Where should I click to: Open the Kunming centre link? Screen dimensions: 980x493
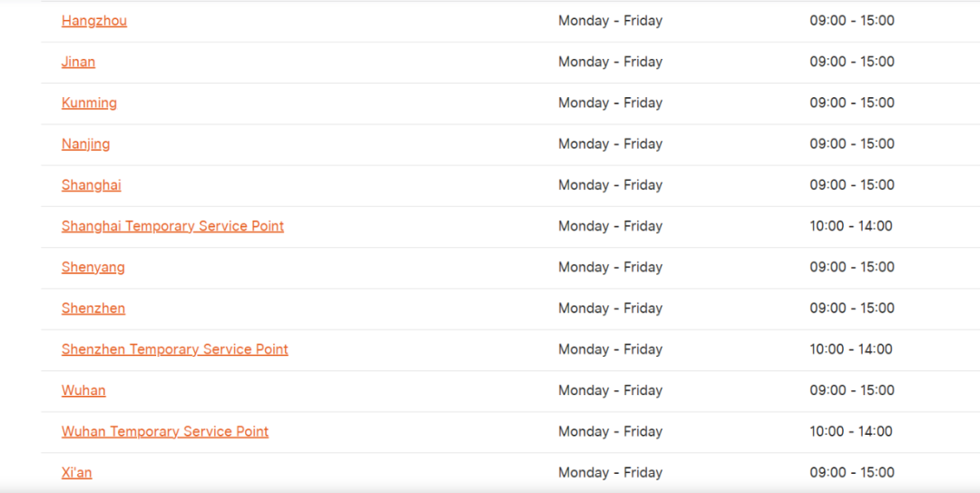(89, 103)
